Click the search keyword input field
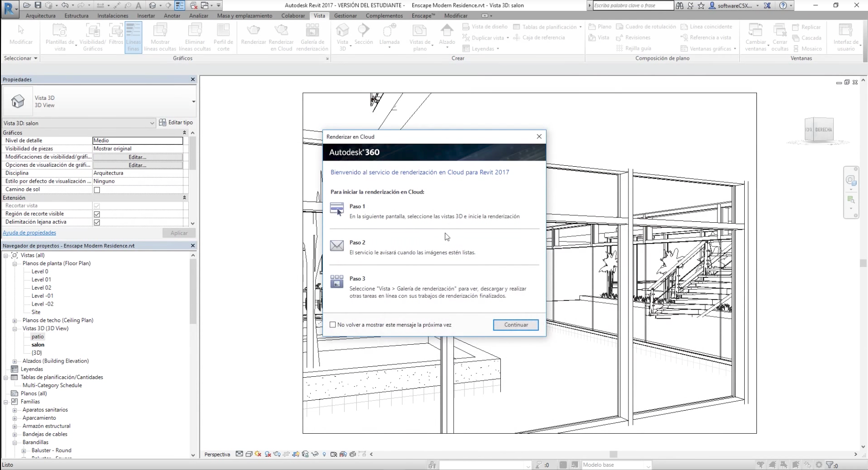 pyautogui.click(x=633, y=6)
